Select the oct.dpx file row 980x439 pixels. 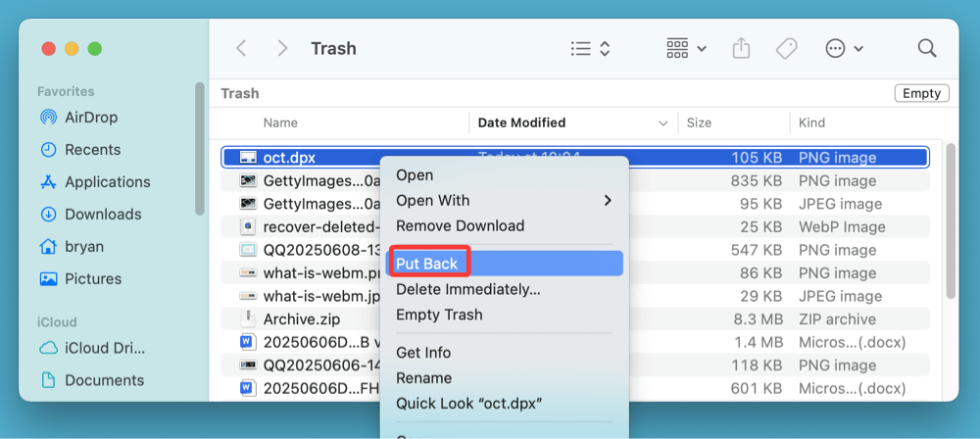(575, 158)
